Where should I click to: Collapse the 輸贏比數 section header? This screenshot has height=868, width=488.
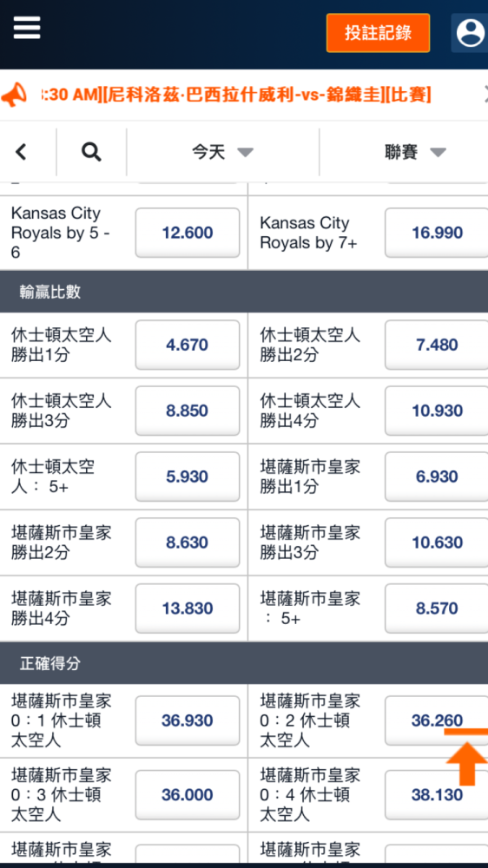[x=244, y=292]
